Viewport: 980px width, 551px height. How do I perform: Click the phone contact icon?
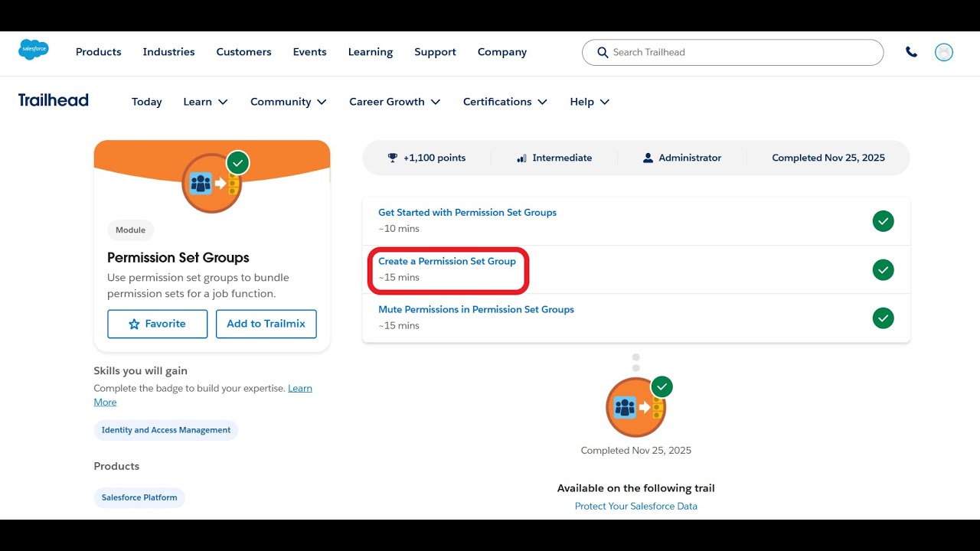[x=911, y=52]
